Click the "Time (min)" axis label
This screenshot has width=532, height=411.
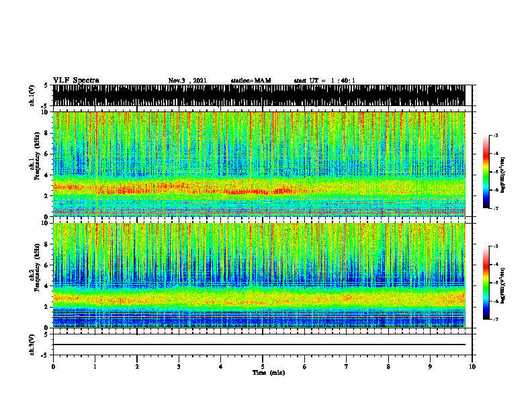(269, 373)
